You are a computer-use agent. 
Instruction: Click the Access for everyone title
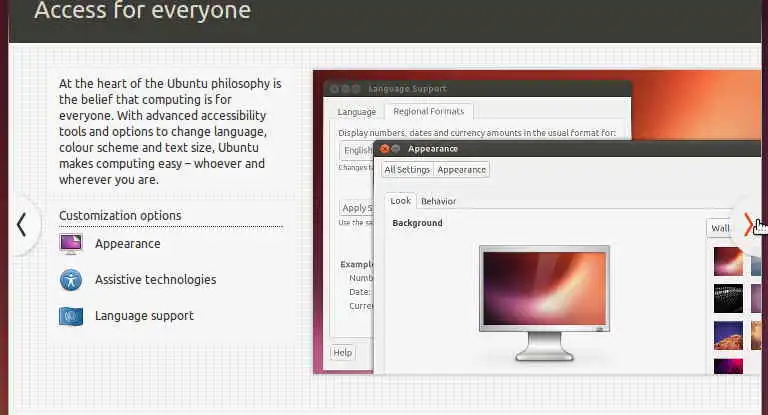143,10
